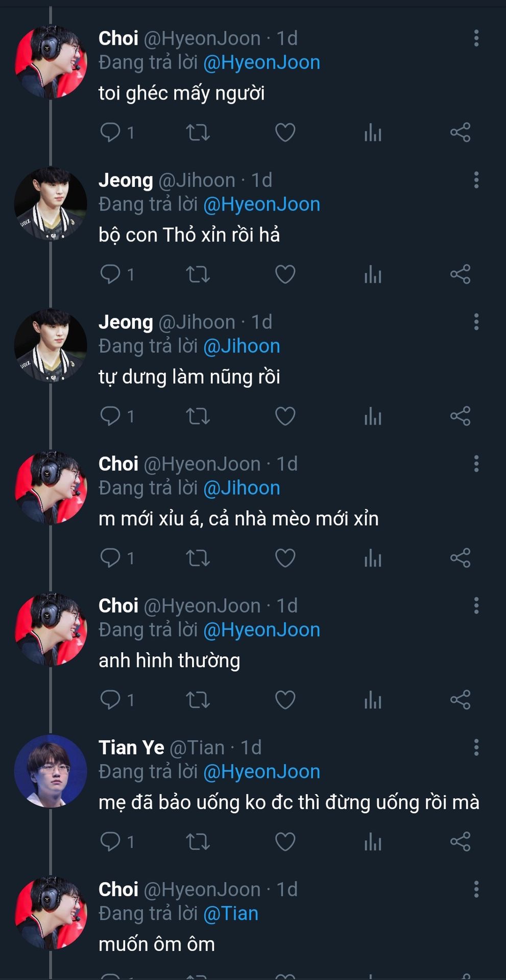Reply to the "toi ghéc mấy người" tweet
This screenshot has width=506, height=980.
(110, 132)
